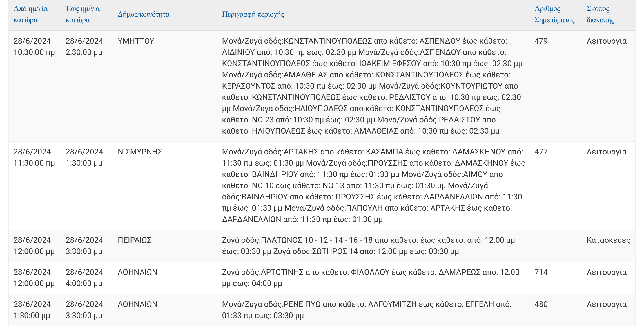Select the Ν.ΣΜΥΡΝΗΣ municipality cell
The width and height of the screenshot is (644, 326).
(140, 152)
